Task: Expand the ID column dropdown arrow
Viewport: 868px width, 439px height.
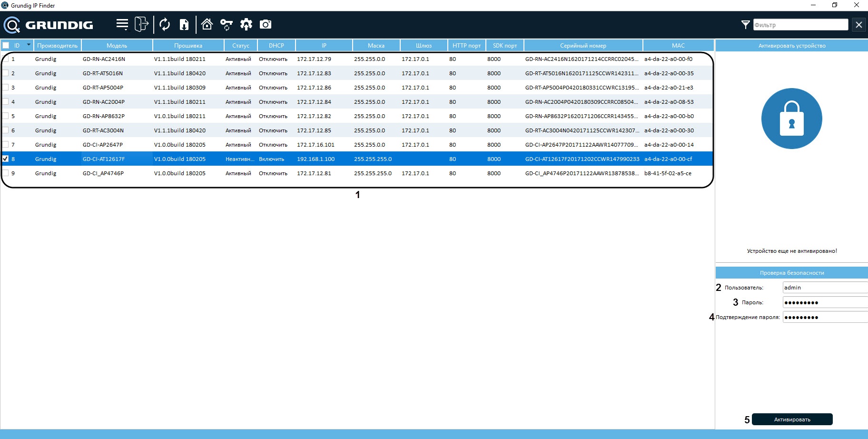Action: click(29, 45)
